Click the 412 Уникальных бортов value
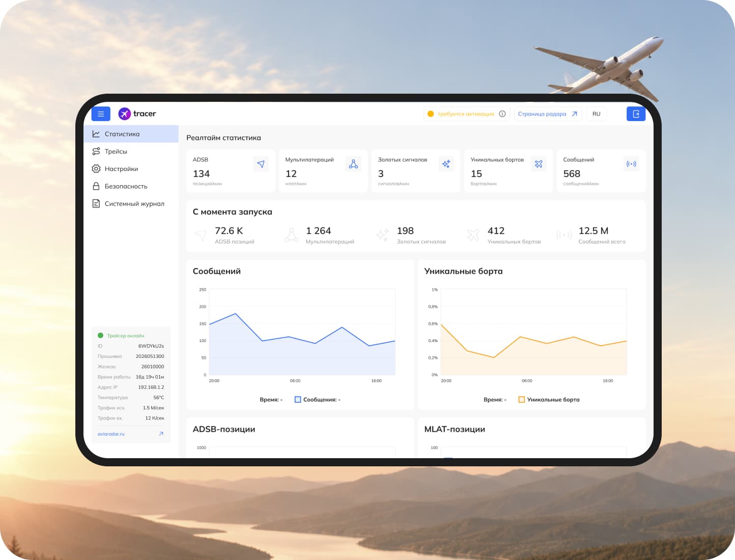 point(496,231)
